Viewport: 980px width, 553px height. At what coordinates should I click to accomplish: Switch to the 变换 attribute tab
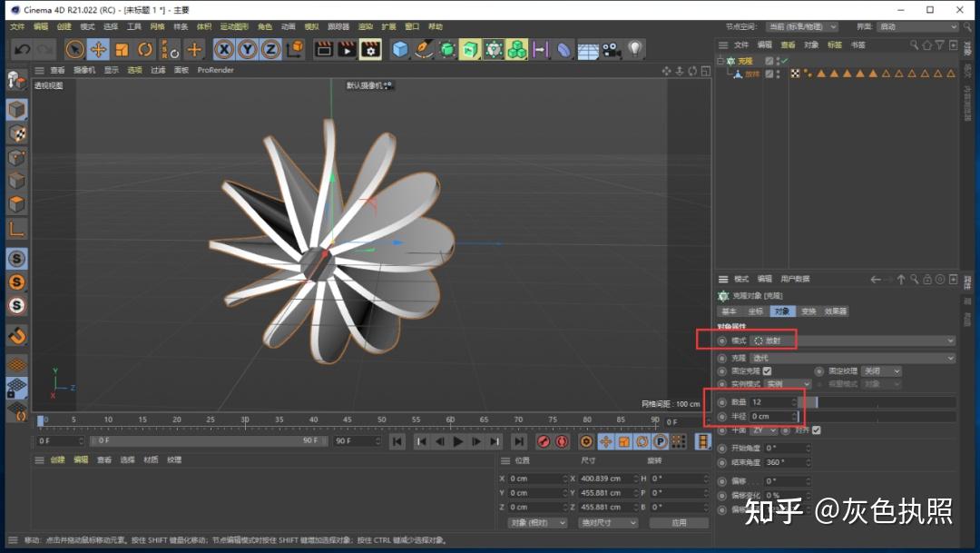coord(808,311)
